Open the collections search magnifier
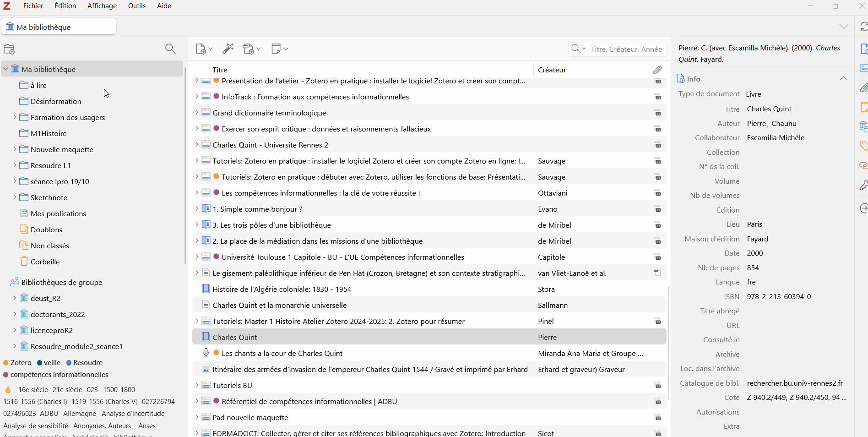This screenshot has width=868, height=437. pos(170,49)
